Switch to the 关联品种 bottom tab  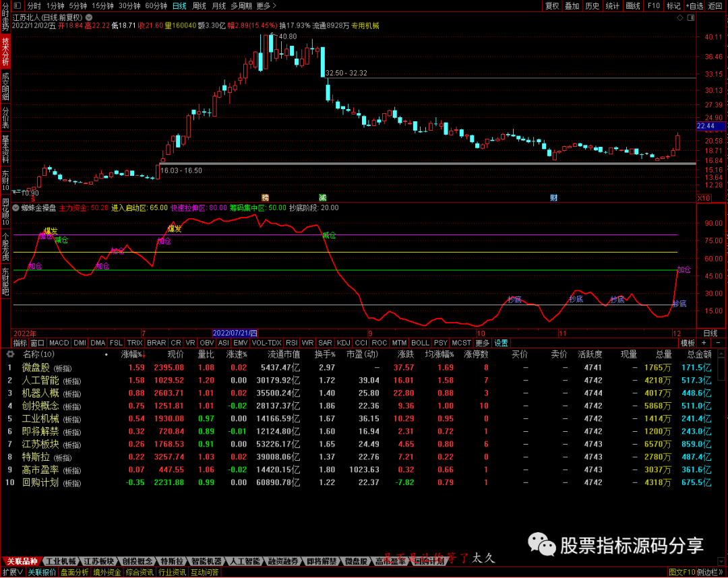tap(22, 561)
